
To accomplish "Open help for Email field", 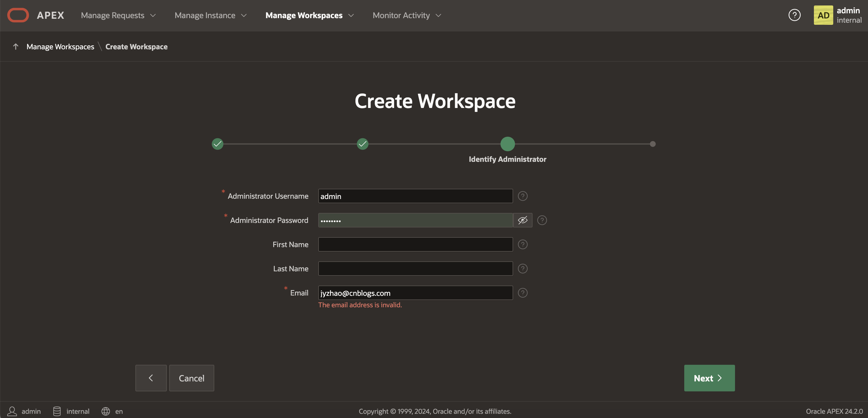I will [x=522, y=293].
